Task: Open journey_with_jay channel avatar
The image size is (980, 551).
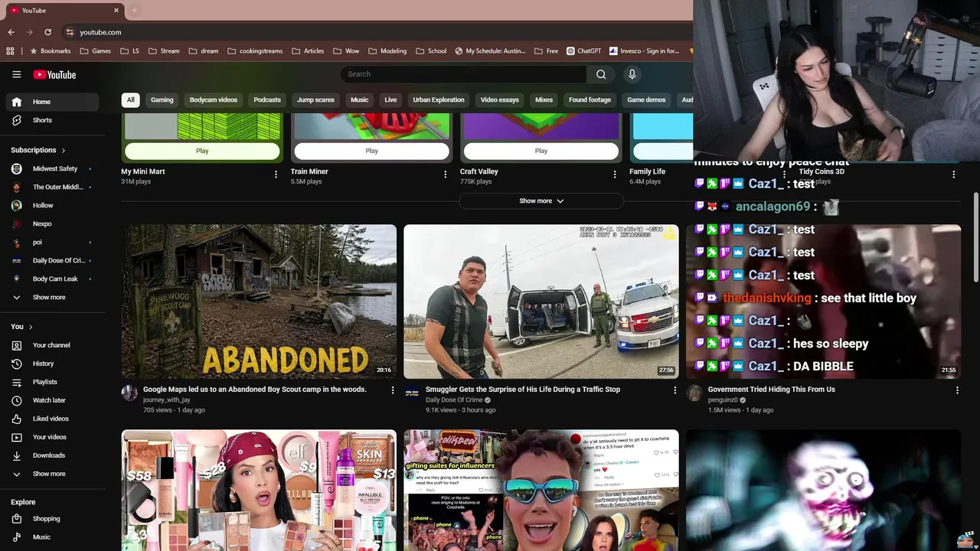Action: coord(129,393)
